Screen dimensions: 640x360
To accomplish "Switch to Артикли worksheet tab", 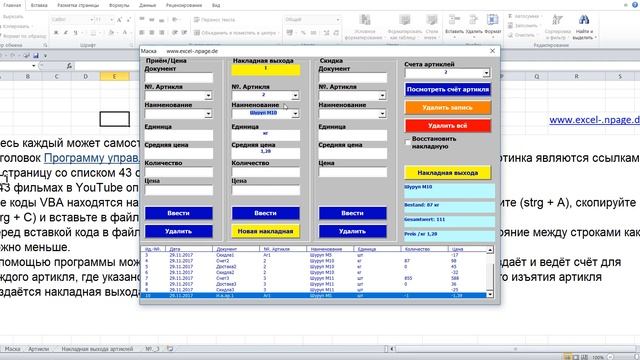I will click(x=39, y=349).
